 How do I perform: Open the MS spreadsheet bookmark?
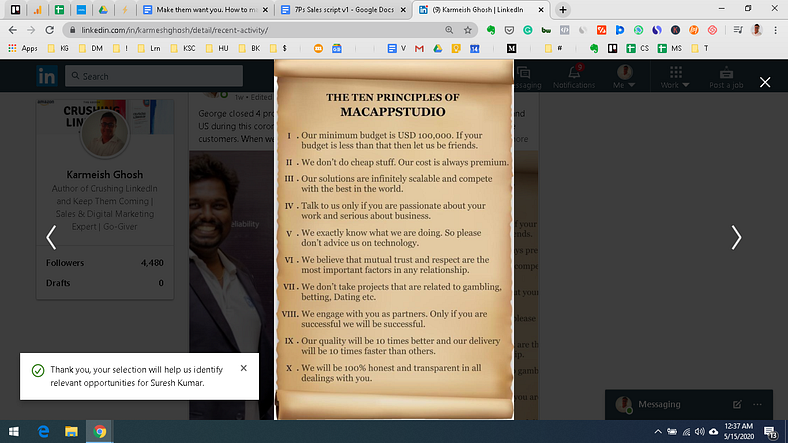tap(670, 48)
